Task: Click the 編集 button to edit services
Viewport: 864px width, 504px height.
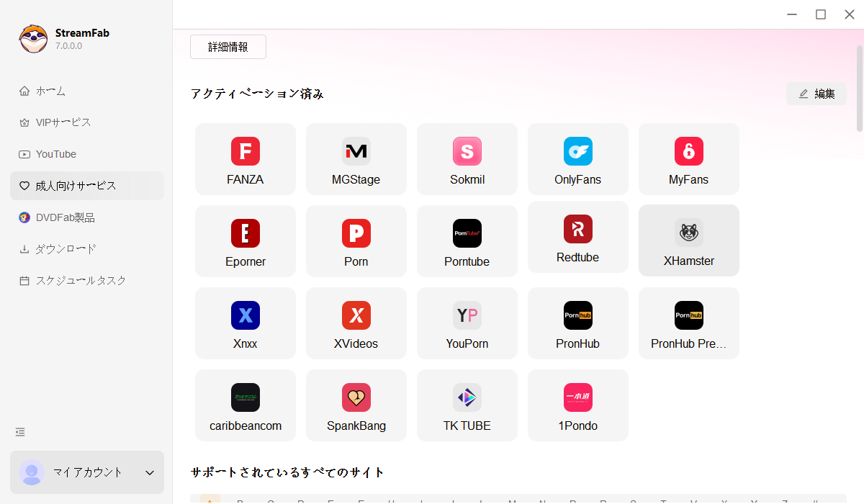Action: coord(816,93)
